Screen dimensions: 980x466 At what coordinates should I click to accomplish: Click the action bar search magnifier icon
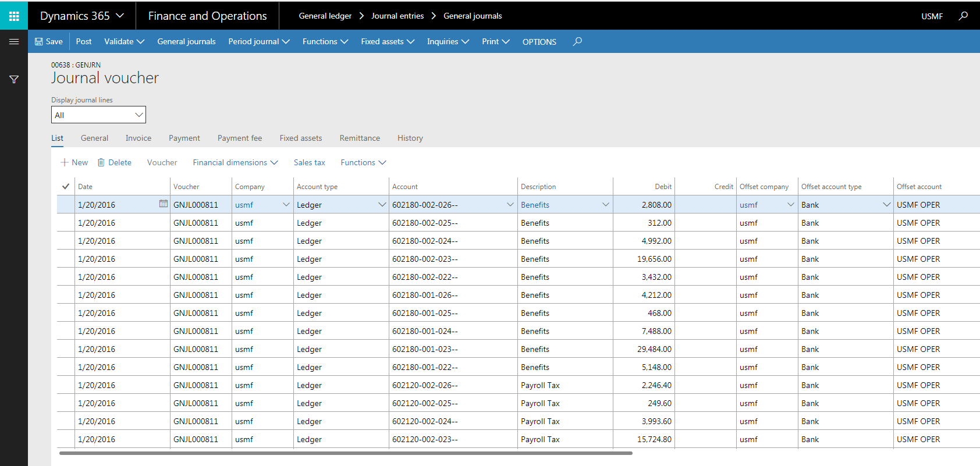tap(577, 41)
